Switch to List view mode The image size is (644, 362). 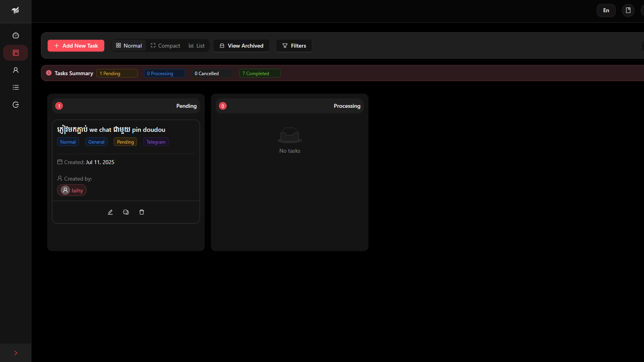(x=196, y=45)
